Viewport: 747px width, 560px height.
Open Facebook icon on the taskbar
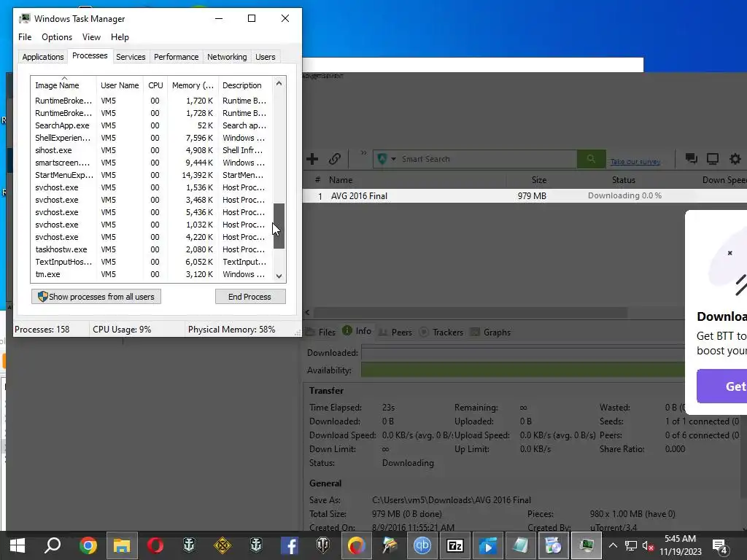[x=290, y=545]
